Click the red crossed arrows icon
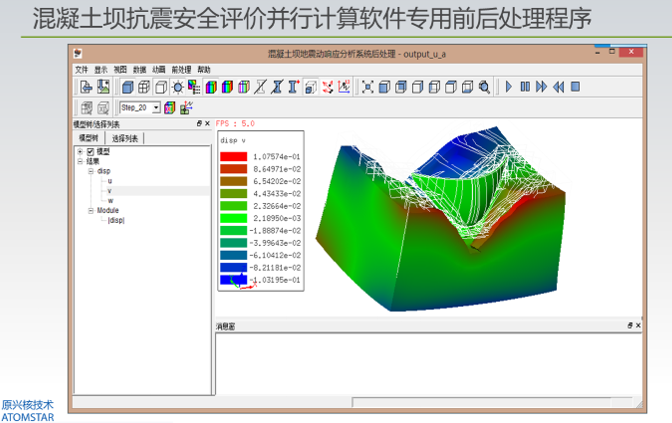Viewport: 672px width, 423px height. click(x=327, y=87)
